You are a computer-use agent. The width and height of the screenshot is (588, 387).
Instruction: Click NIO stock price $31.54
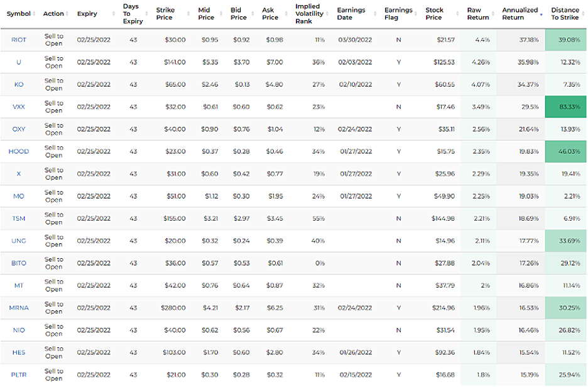[x=445, y=330]
